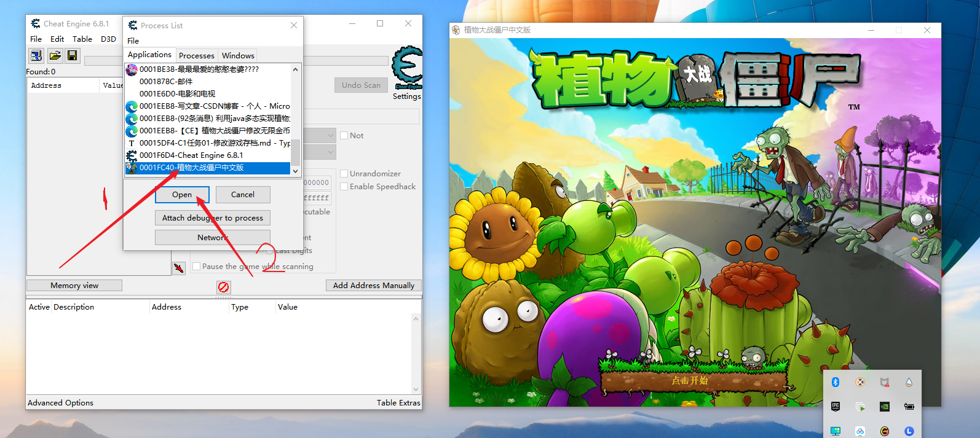Click the green play windows tray icon
Screen dimensions: 980x438
(x=860, y=407)
